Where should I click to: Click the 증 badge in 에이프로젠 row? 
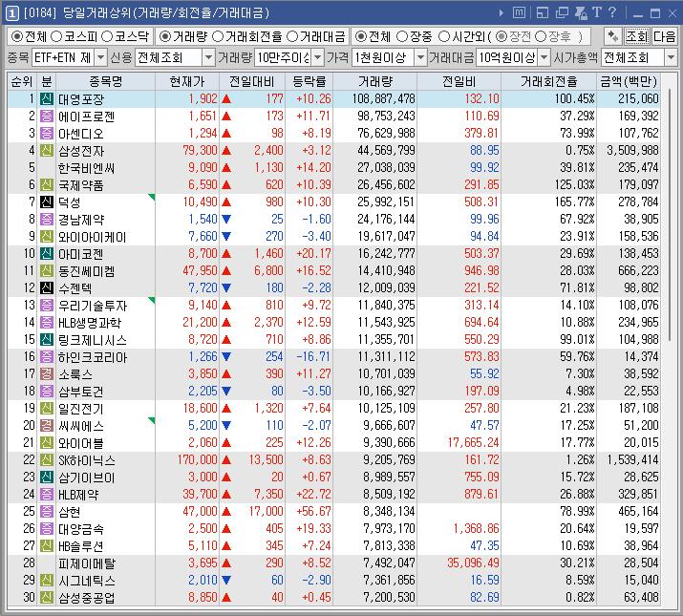(47, 116)
